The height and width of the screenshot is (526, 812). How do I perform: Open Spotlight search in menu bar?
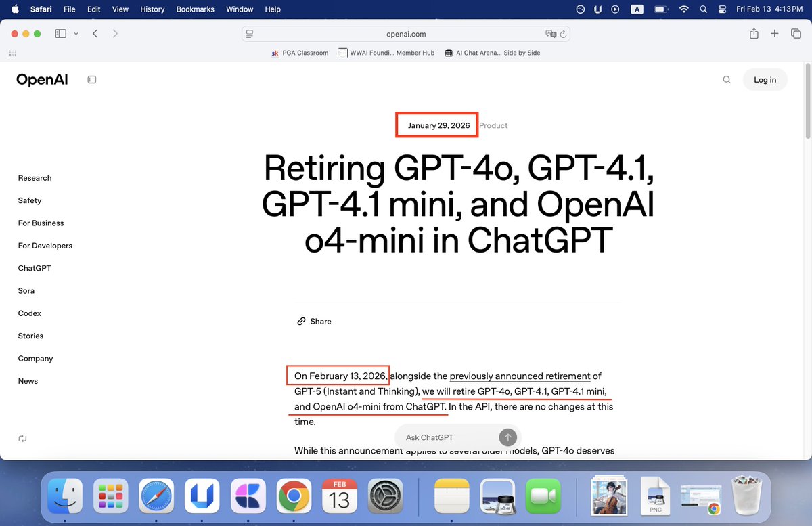pos(704,9)
